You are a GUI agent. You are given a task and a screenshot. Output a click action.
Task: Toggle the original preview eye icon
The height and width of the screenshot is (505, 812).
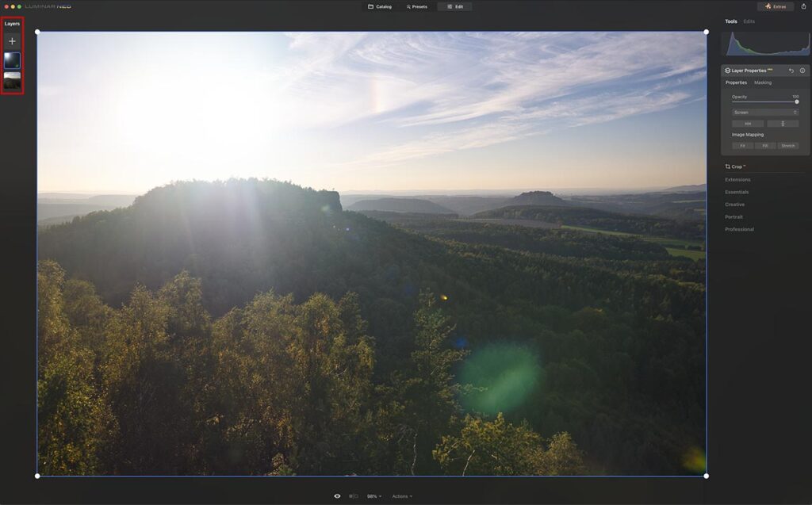[x=337, y=495]
